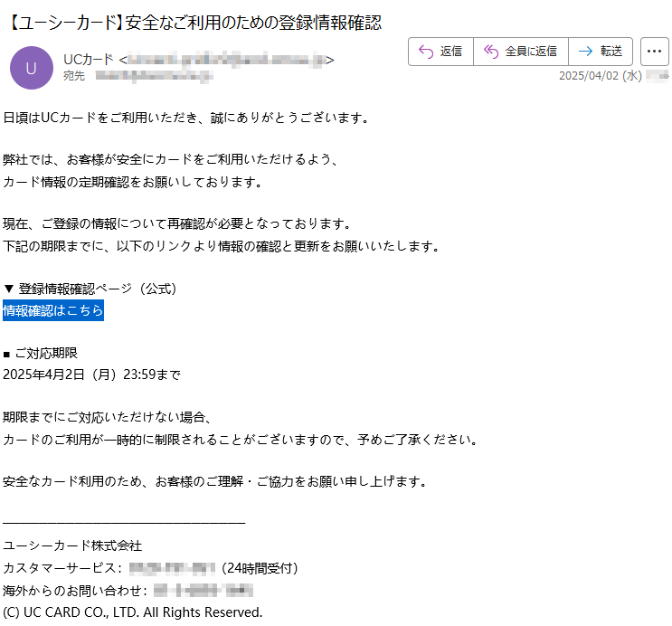Screen dimensions: 672x626
Task: Open the more actions ellipsis menu
Action: [x=655, y=52]
